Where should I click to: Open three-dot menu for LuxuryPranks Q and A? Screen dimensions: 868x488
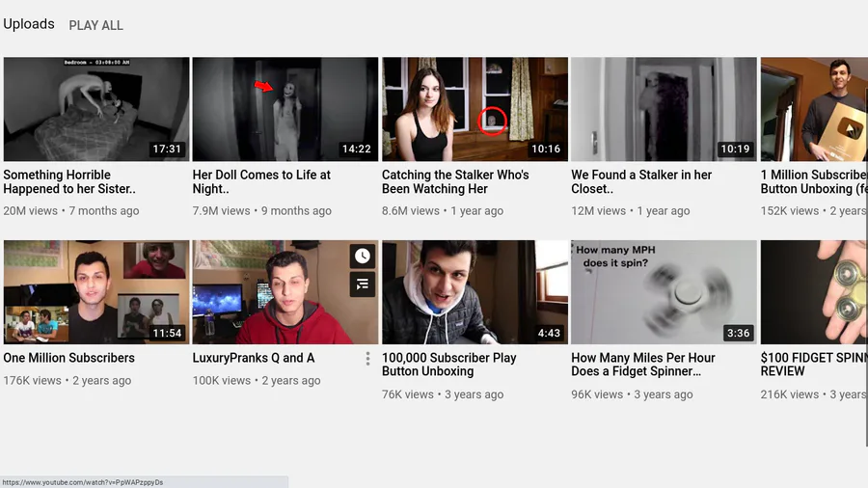367,359
